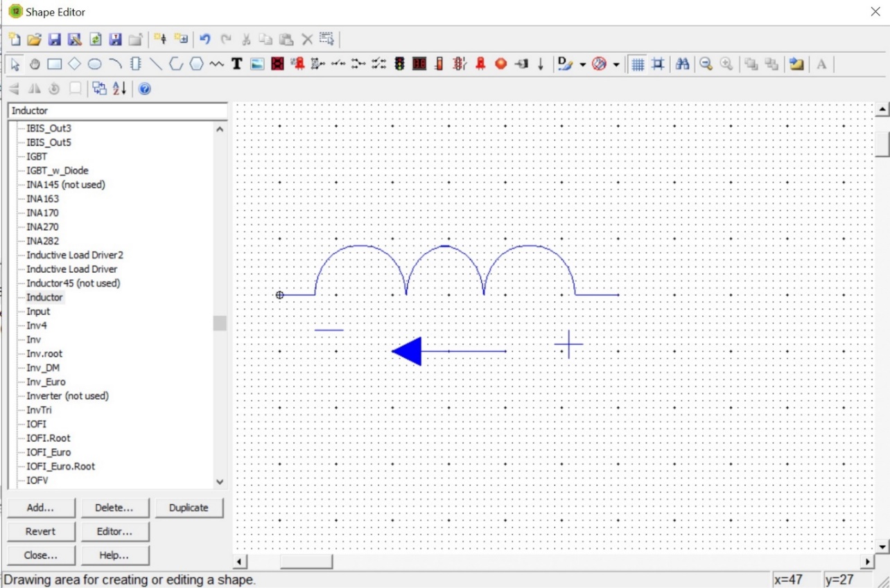Toggle the grid display button

pos(638,64)
